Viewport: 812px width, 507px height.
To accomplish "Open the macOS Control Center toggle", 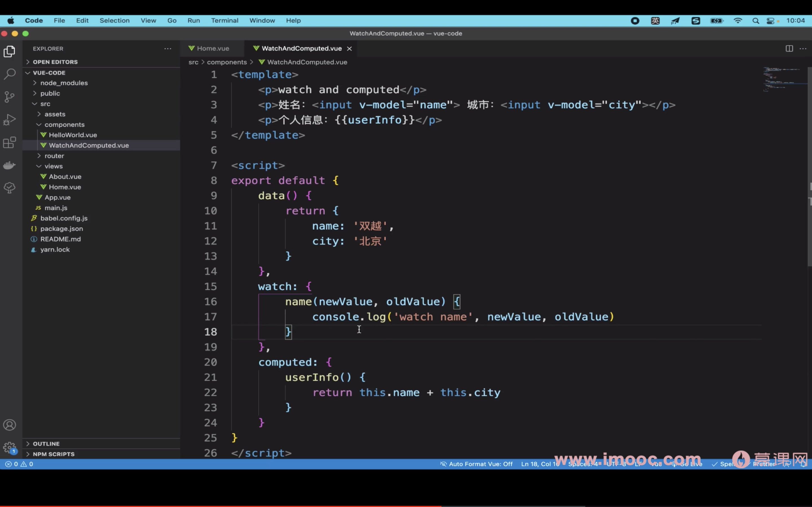I will (770, 21).
